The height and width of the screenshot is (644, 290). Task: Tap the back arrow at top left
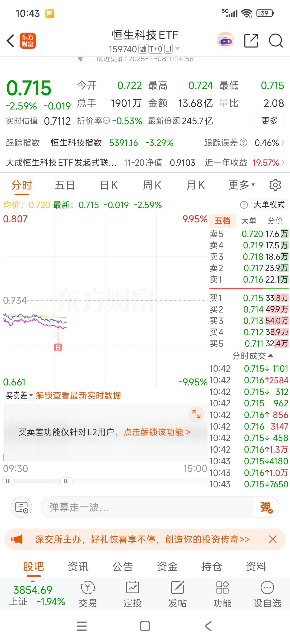[10, 41]
